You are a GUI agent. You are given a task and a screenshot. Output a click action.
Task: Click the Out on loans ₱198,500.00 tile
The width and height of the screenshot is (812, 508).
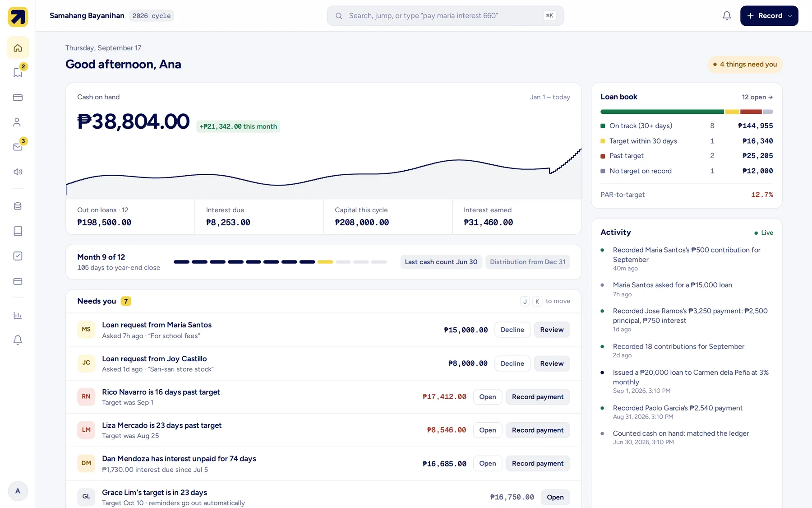coord(130,217)
